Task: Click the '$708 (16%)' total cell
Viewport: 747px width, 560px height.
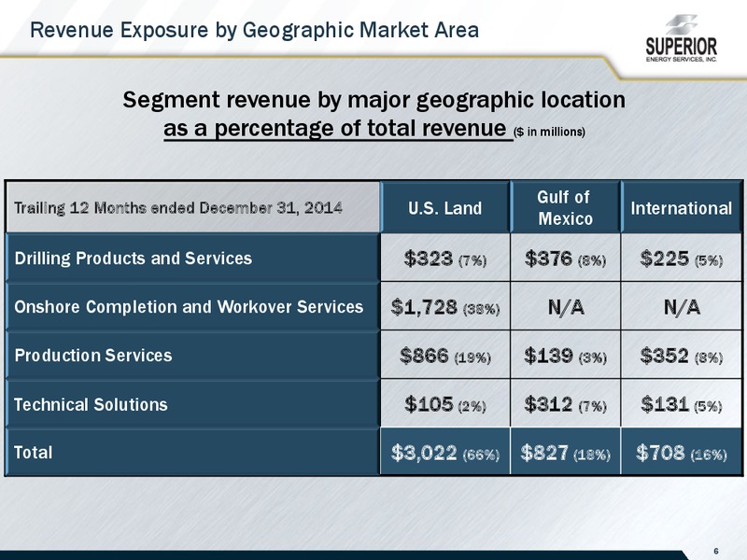Action: [682, 452]
